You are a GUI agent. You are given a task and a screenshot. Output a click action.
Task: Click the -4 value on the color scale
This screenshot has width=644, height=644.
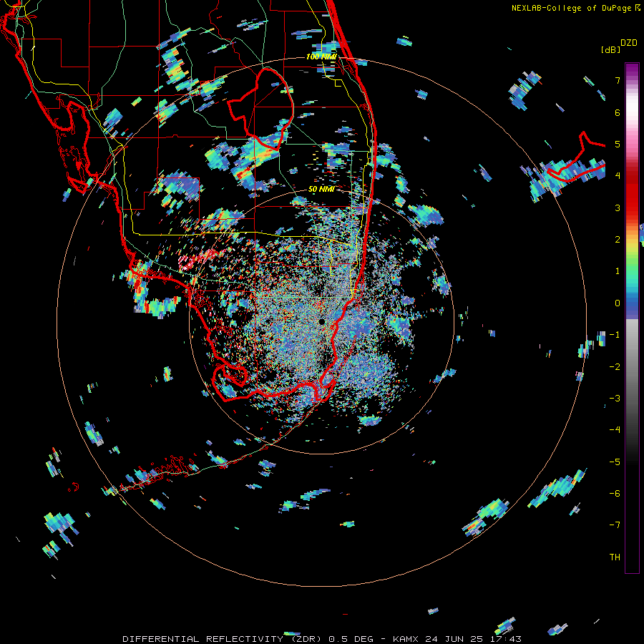point(615,430)
